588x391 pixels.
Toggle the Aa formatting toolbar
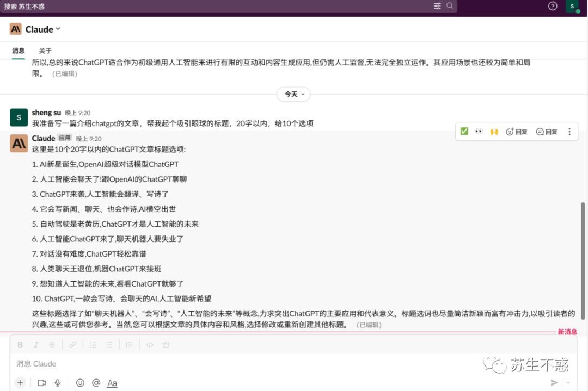point(112,383)
